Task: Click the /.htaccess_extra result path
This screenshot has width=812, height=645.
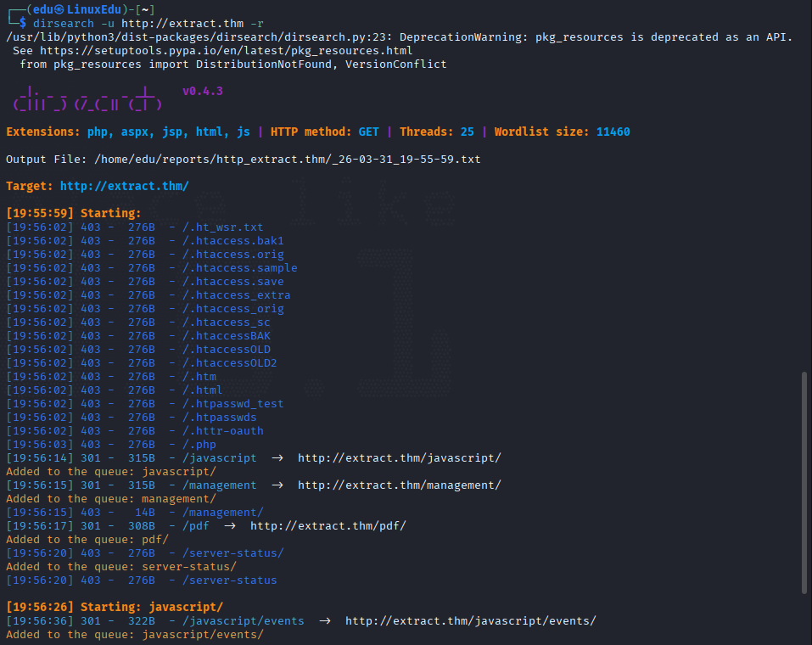Action: point(236,295)
